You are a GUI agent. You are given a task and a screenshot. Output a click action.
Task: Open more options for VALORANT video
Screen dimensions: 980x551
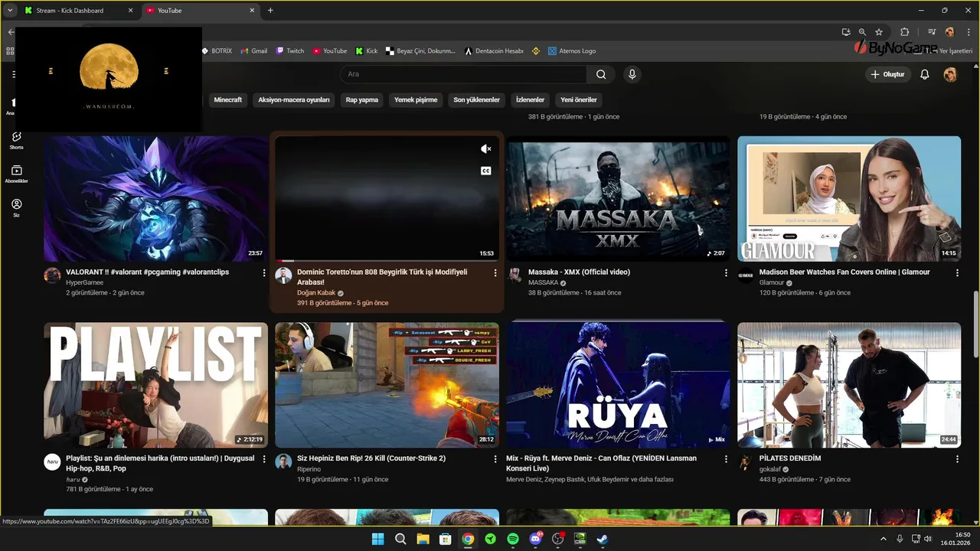(x=264, y=272)
